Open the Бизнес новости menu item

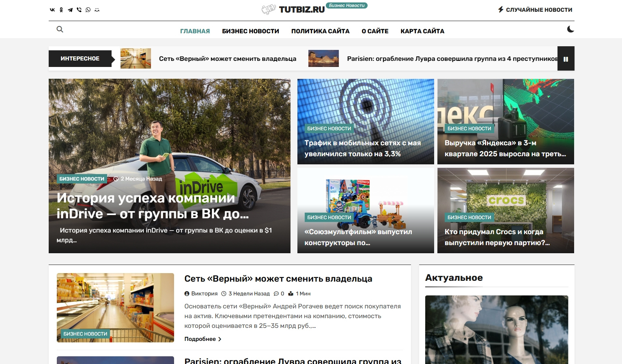point(251,31)
